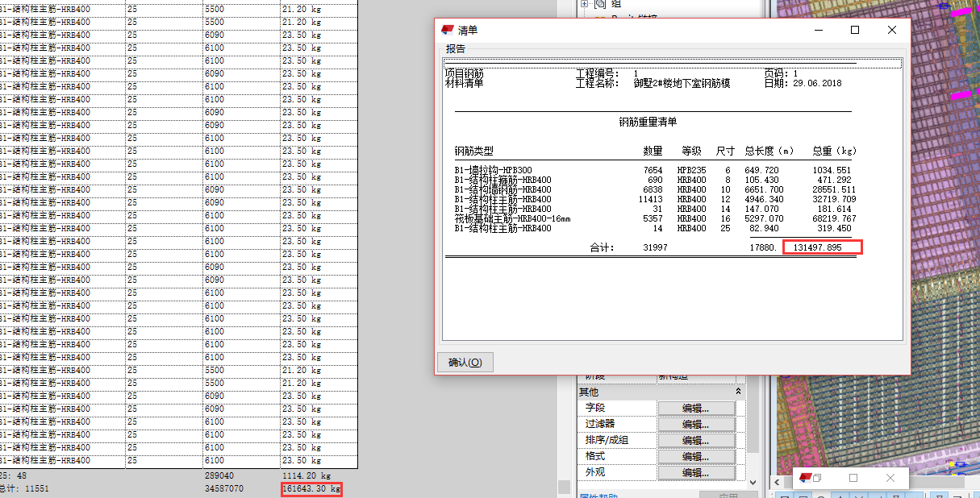Click the red icon on the small floating window

point(804,478)
